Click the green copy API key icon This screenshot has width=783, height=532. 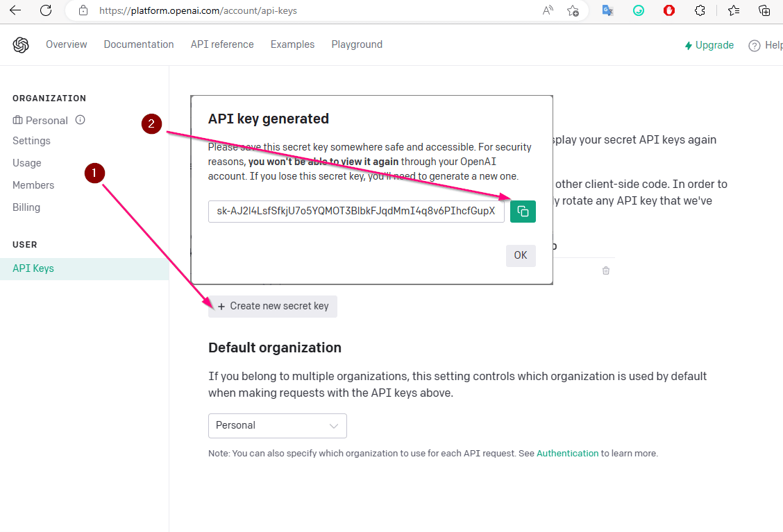point(523,212)
